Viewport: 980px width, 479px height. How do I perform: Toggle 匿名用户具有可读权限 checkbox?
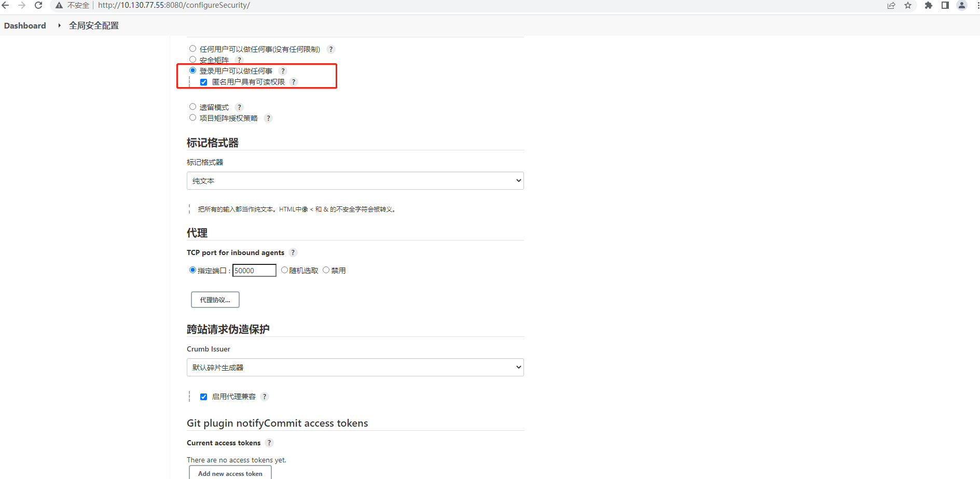(x=203, y=82)
